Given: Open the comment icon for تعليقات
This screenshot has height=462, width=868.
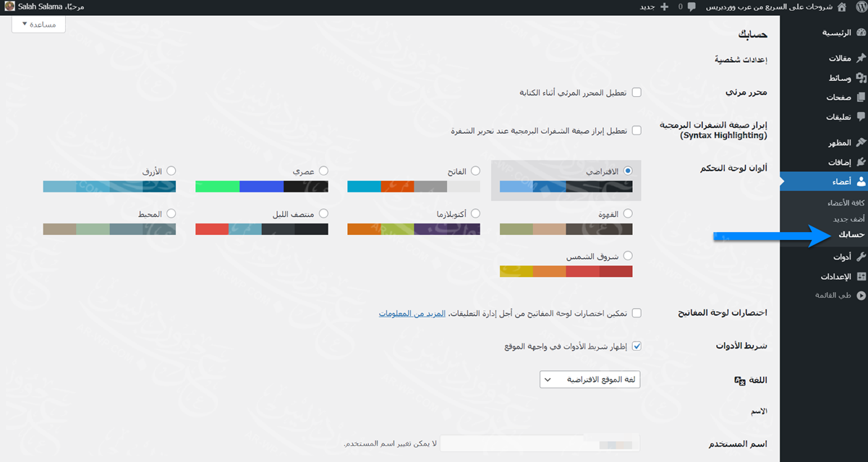Looking at the screenshot, I should tap(861, 116).
